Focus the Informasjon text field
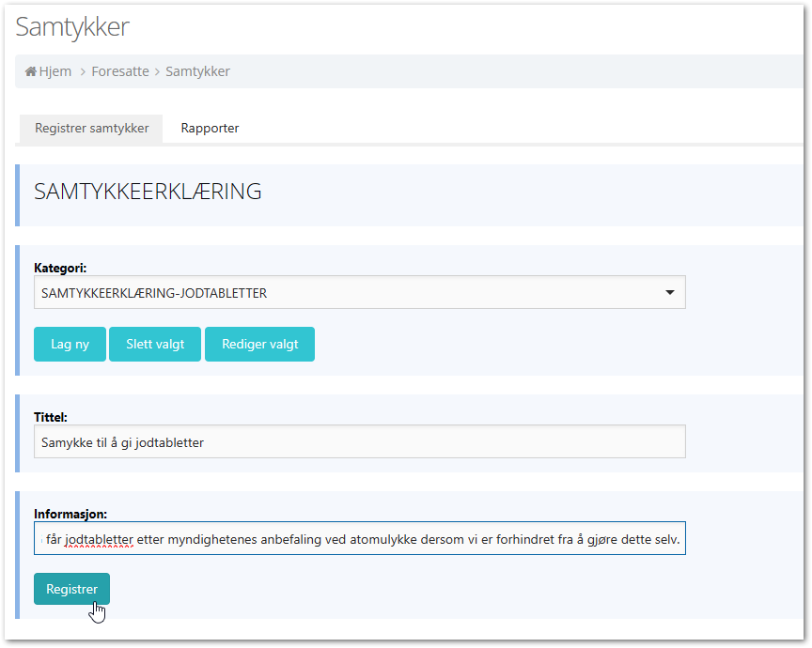Image resolution: width=812 pixels, height=648 pixels. coord(359,538)
